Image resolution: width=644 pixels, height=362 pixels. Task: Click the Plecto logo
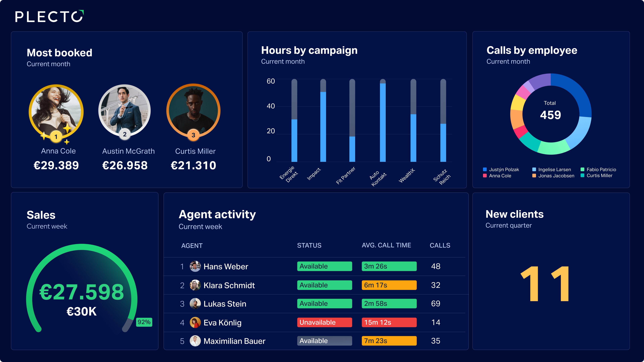49,16
